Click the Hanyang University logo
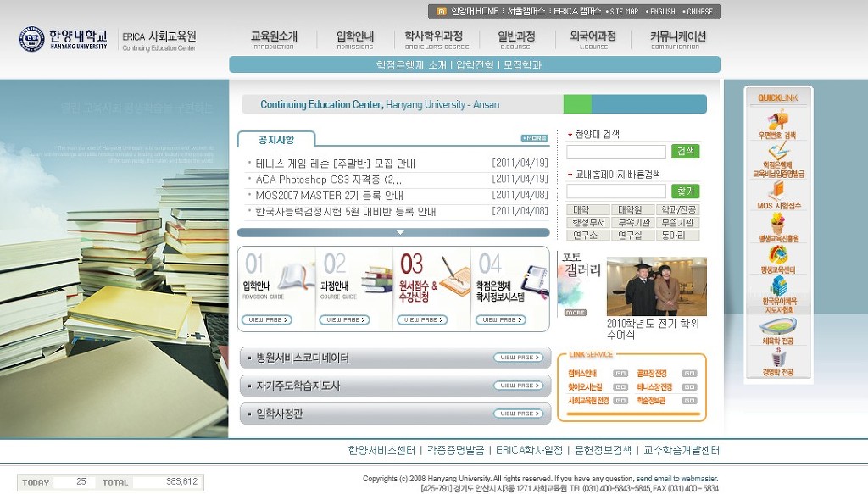This screenshot has height=494, width=868. pos(63,39)
